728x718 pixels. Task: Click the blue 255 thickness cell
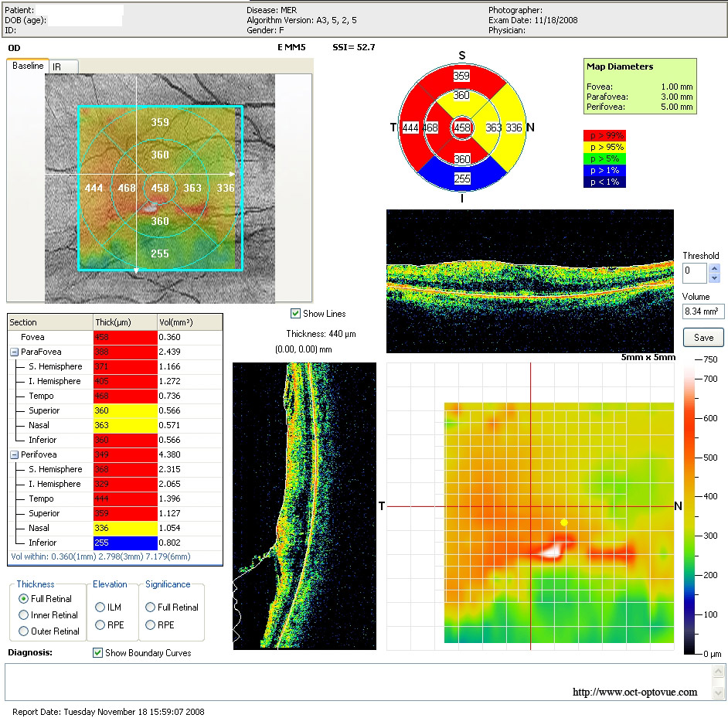click(125, 543)
